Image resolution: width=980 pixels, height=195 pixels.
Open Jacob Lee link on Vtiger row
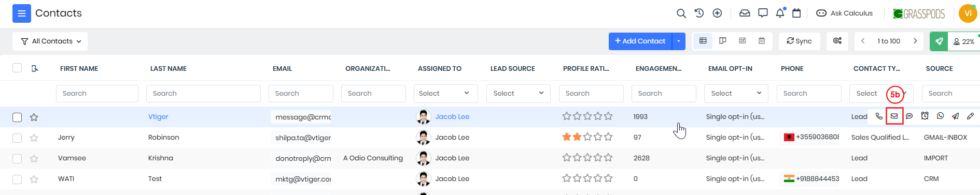[452, 117]
